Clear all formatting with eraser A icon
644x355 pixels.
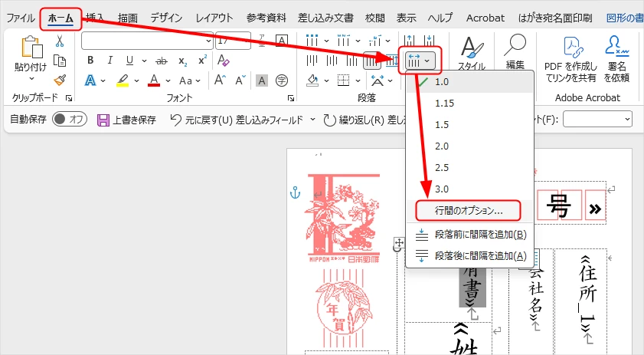coord(223,61)
